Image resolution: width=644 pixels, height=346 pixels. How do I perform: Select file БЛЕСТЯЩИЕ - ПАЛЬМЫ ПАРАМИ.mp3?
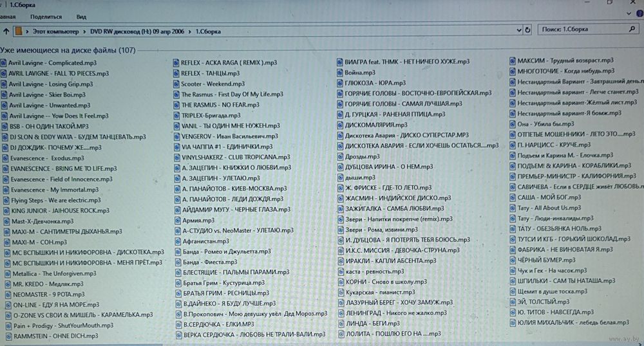(233, 272)
